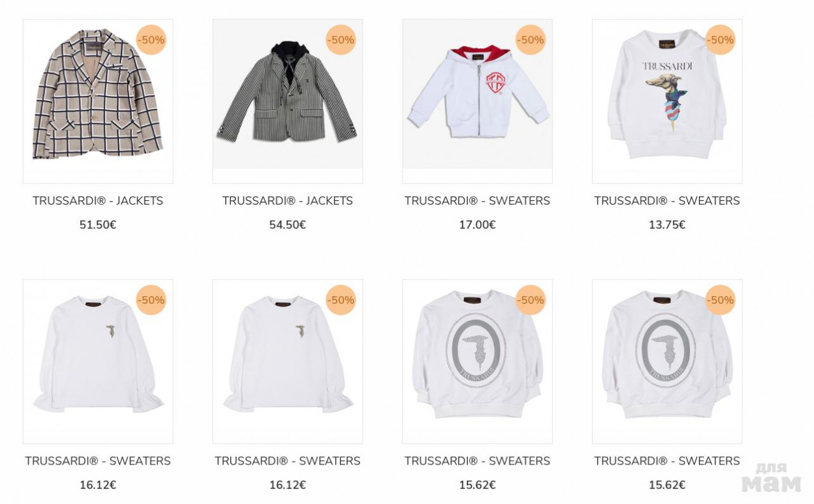Open the greyhound print Trussardi sweater image

click(667, 101)
